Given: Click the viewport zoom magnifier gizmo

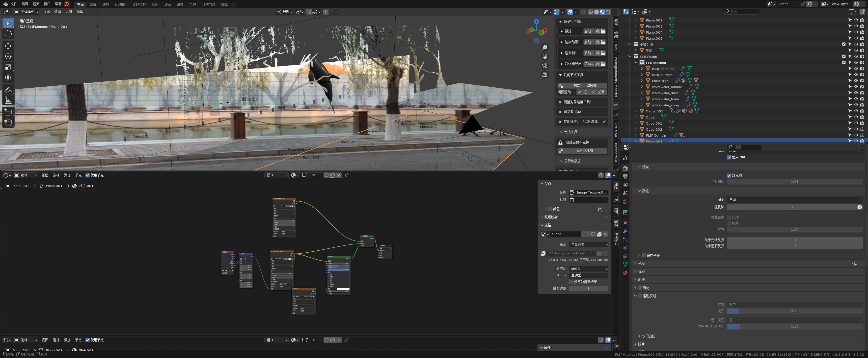Looking at the screenshot, I should coord(545,47).
